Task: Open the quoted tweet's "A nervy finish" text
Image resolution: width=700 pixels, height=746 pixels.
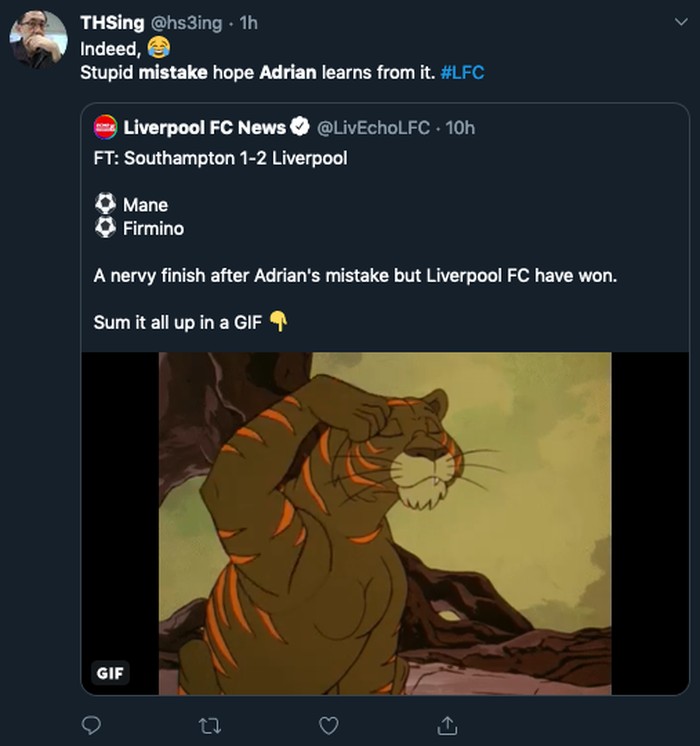Action: pos(355,275)
